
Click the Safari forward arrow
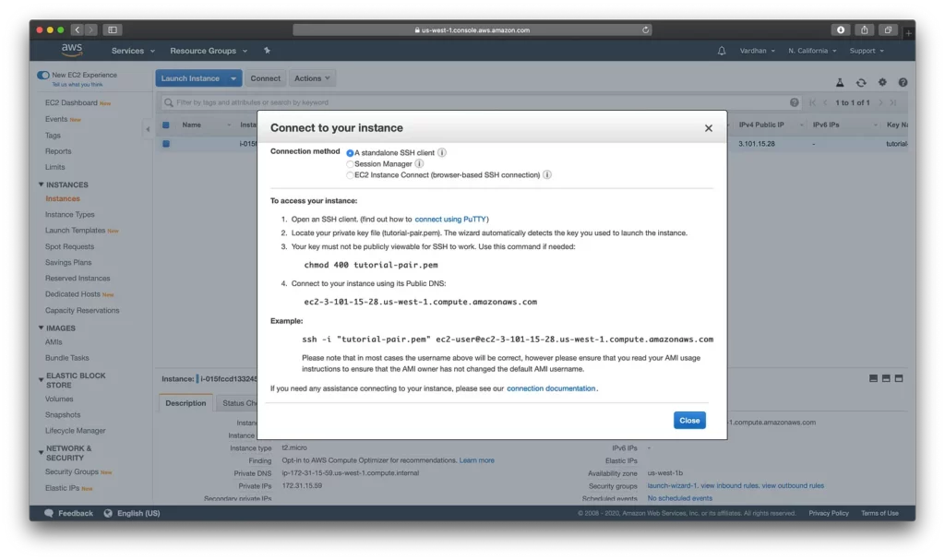coord(91,30)
